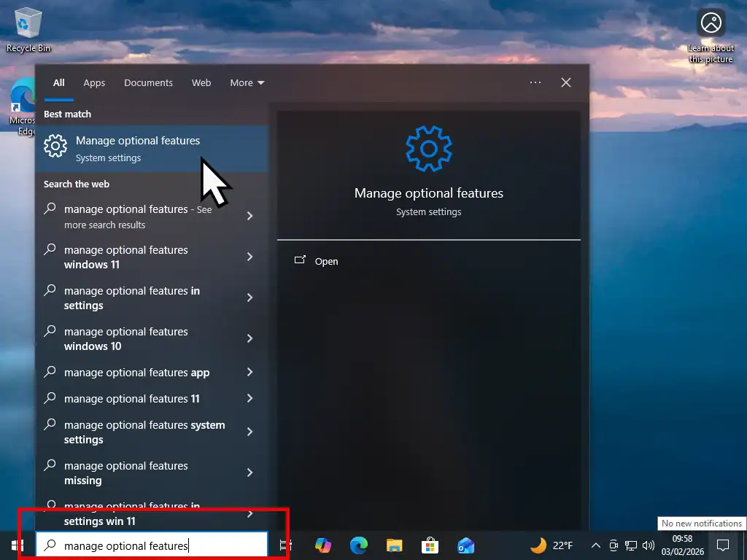The height and width of the screenshot is (560, 747).
Task: Show hidden icons using the system tray chevron
Action: (596, 545)
